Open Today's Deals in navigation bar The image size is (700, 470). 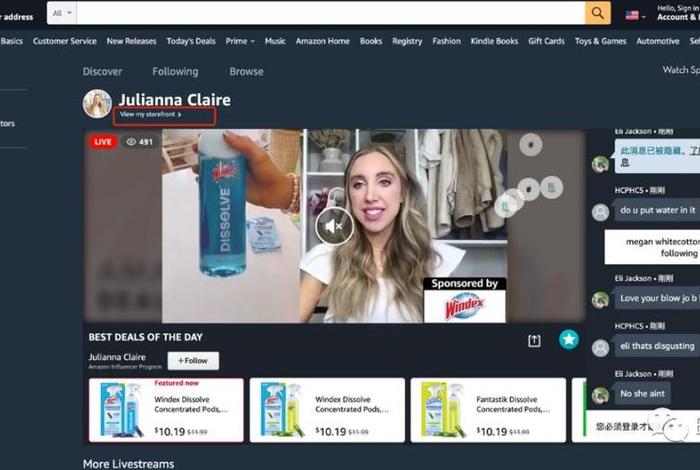[x=191, y=41]
